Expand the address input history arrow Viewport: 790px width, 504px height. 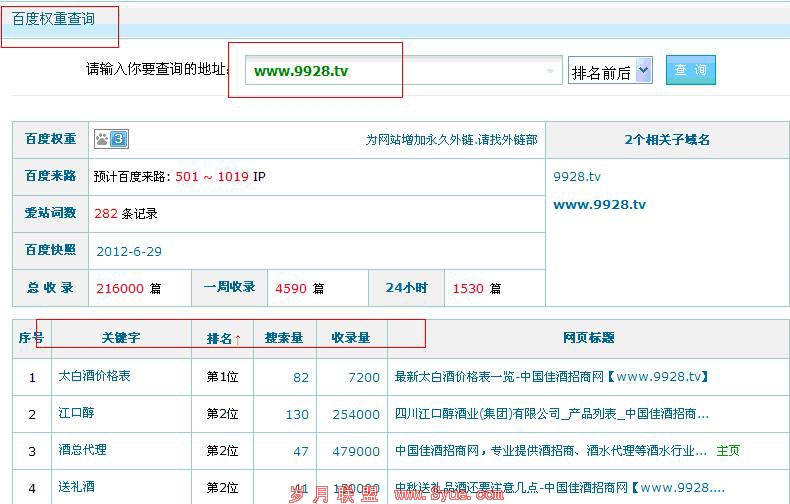pyautogui.click(x=551, y=71)
